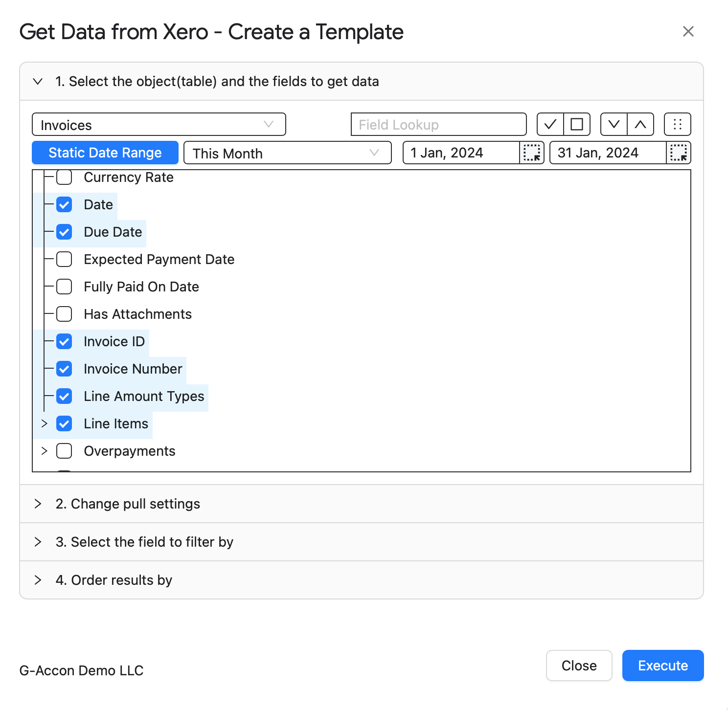Uncheck the Date field checkbox

tap(64, 204)
